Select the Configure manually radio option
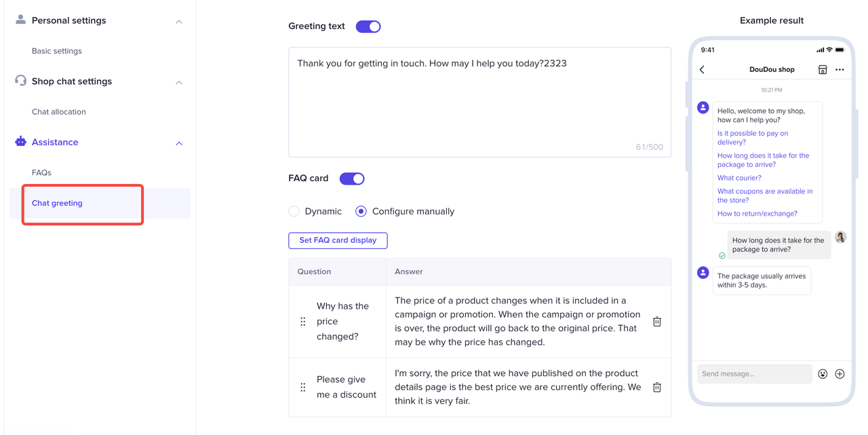 coord(361,212)
